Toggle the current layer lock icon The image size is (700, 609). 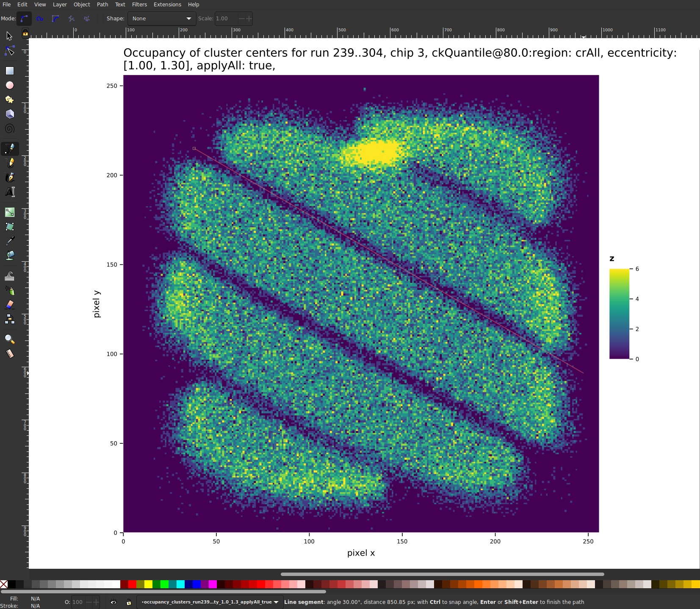tap(129, 602)
